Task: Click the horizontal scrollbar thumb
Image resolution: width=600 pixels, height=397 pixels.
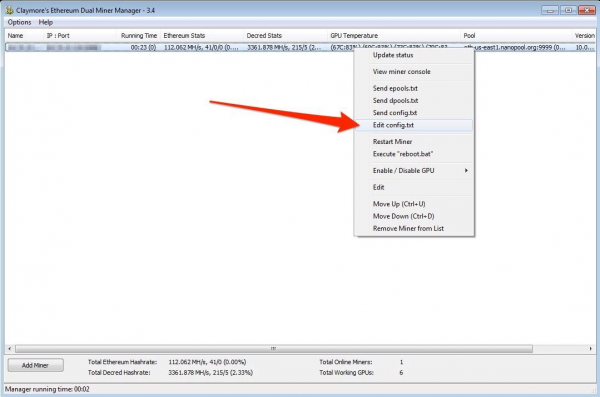Action: click(x=274, y=349)
